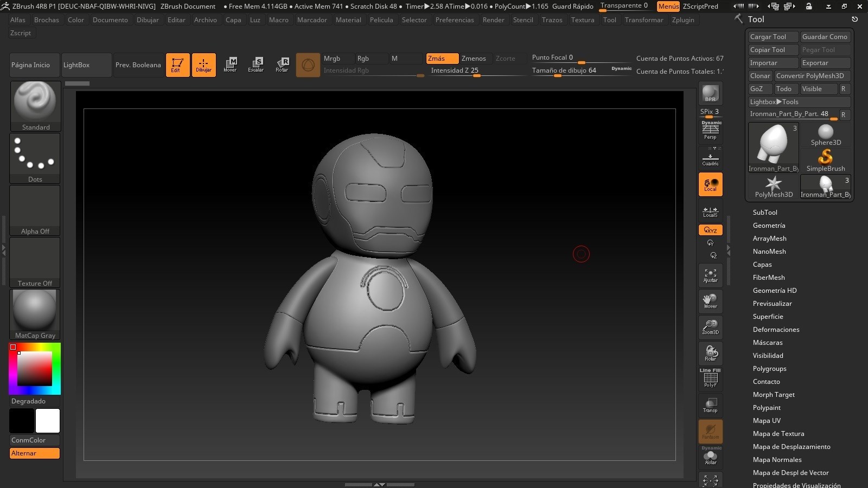Toggle PolyF line fill display

point(710,378)
